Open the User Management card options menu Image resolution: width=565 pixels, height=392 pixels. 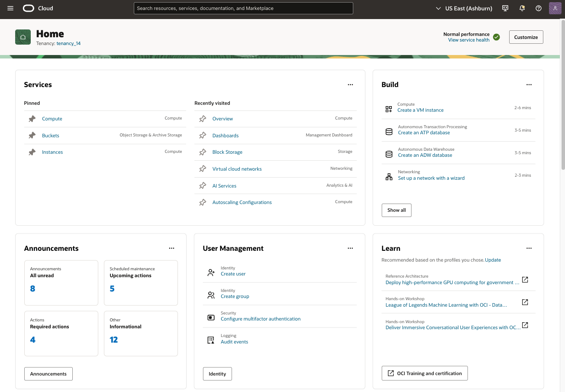[x=350, y=248]
